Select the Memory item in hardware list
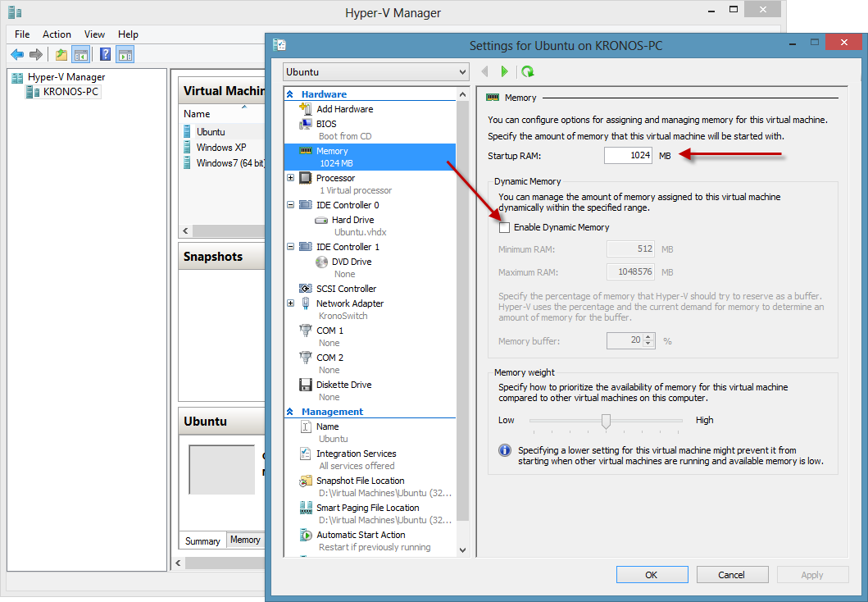Screen dimensions: 868x602 [x=370, y=157]
